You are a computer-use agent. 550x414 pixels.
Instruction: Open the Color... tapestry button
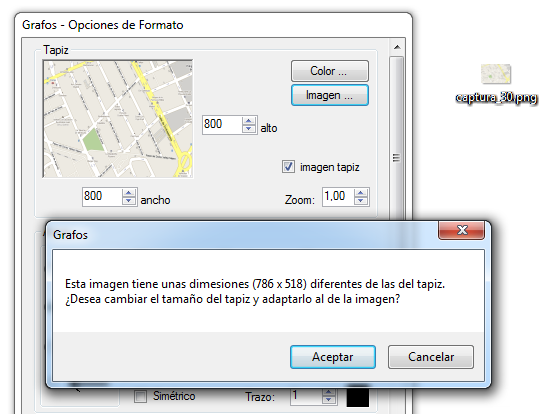click(329, 71)
